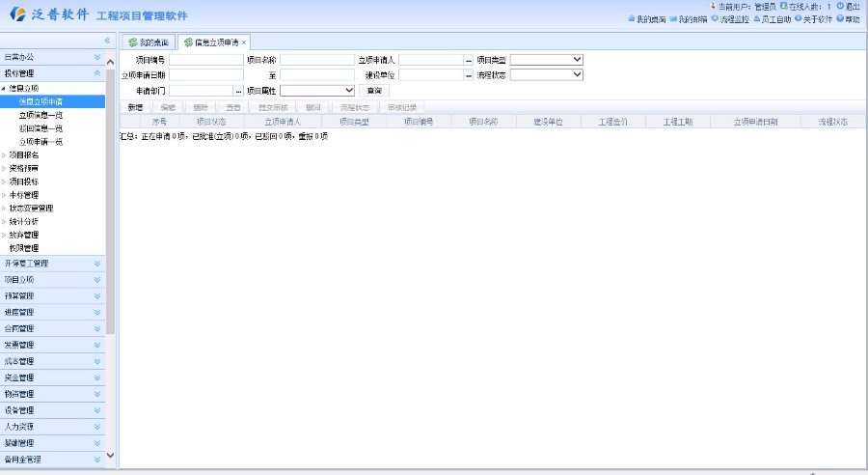The height and width of the screenshot is (475, 868).
Task: Expand the 项目报名 tree node
Action: 4,154
